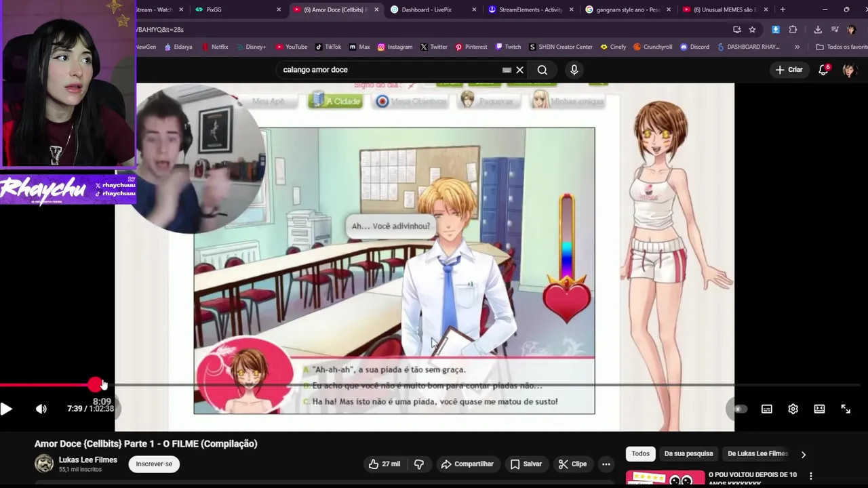Open a new browser tab with plus
The height and width of the screenshot is (488, 868).
[x=783, y=9]
